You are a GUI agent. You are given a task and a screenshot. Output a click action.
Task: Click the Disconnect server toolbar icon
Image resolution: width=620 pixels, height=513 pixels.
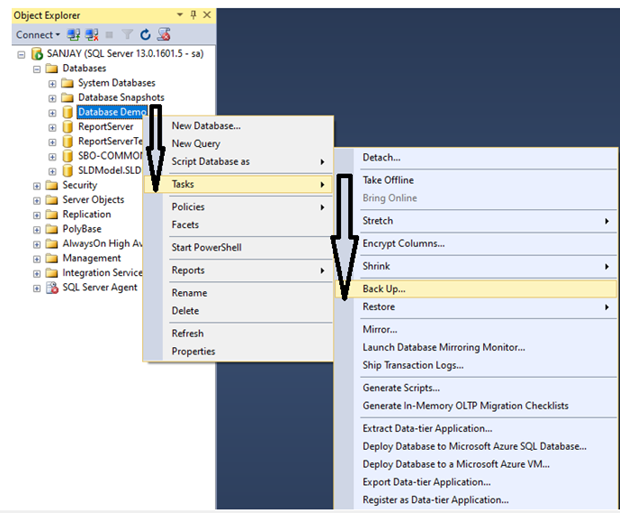[x=92, y=35]
